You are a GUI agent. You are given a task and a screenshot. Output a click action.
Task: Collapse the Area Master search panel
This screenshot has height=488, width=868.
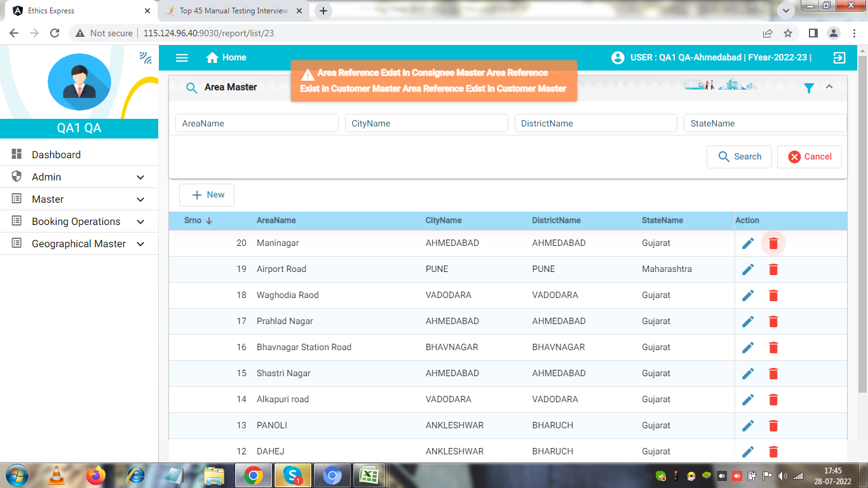pyautogui.click(x=829, y=87)
